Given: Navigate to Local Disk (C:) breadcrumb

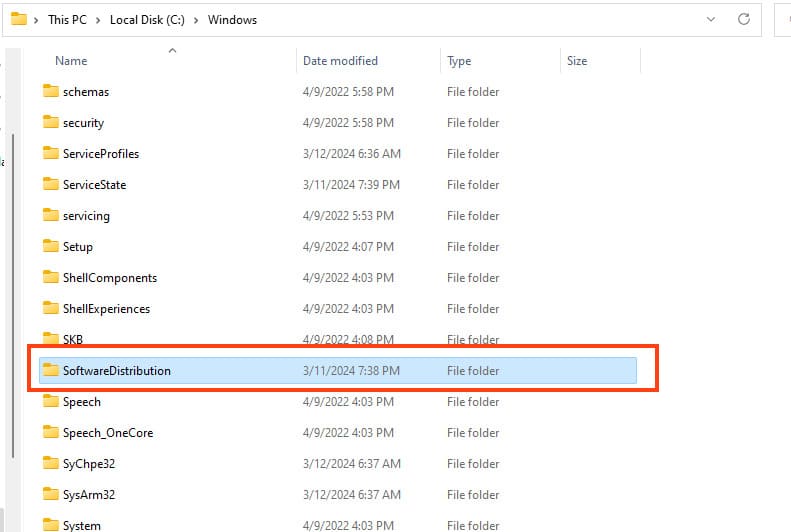Looking at the screenshot, I should pyautogui.click(x=145, y=20).
